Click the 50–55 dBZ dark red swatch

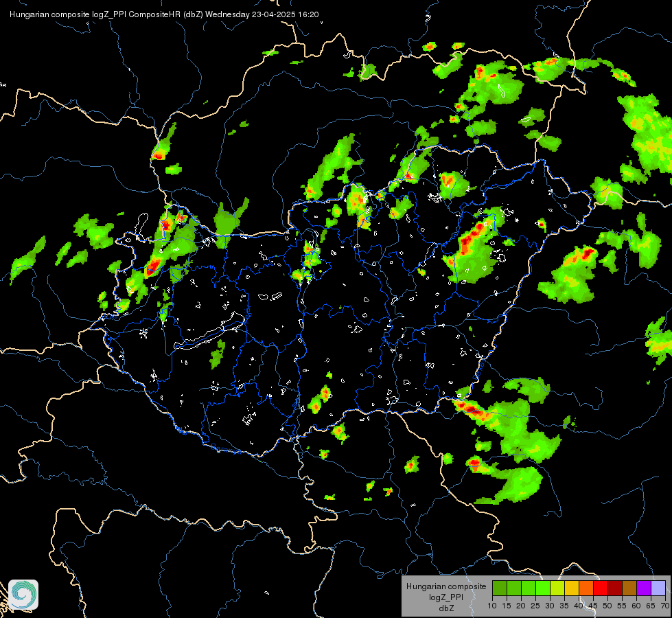pyautogui.click(x=615, y=588)
